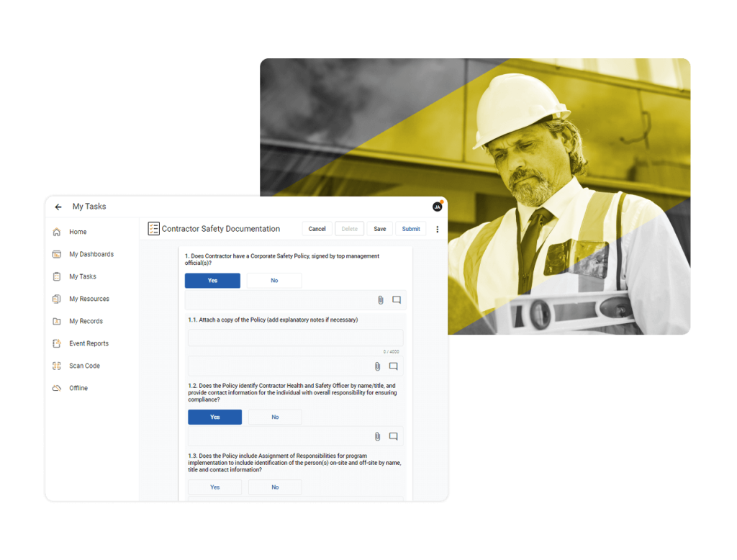
Task: Open the Home sidebar icon
Action: click(x=56, y=232)
